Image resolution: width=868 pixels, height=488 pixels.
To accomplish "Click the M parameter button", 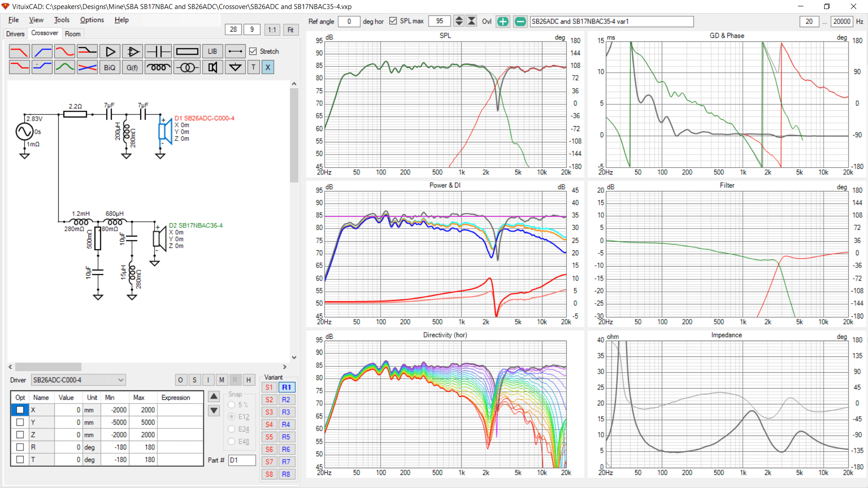I will click(222, 380).
